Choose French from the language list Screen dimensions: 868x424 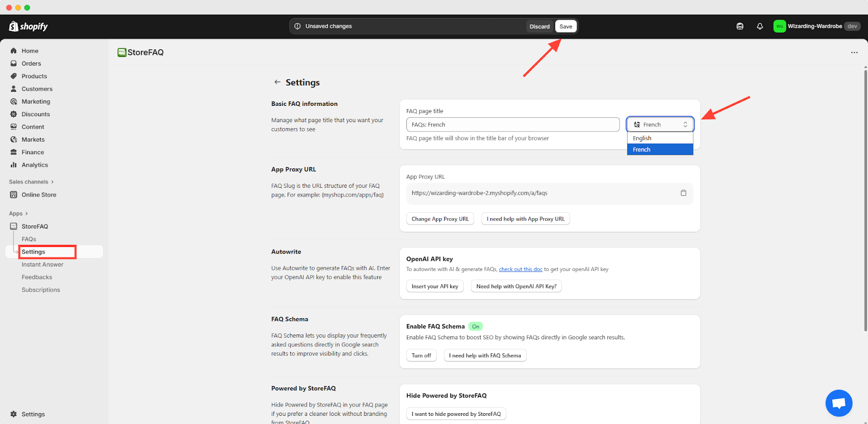660,149
